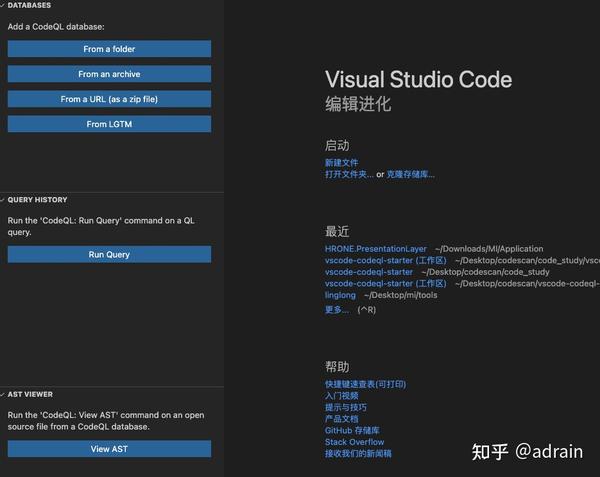The image size is (600, 477).
Task: Add a database From a folder
Action: pyautogui.click(x=109, y=49)
